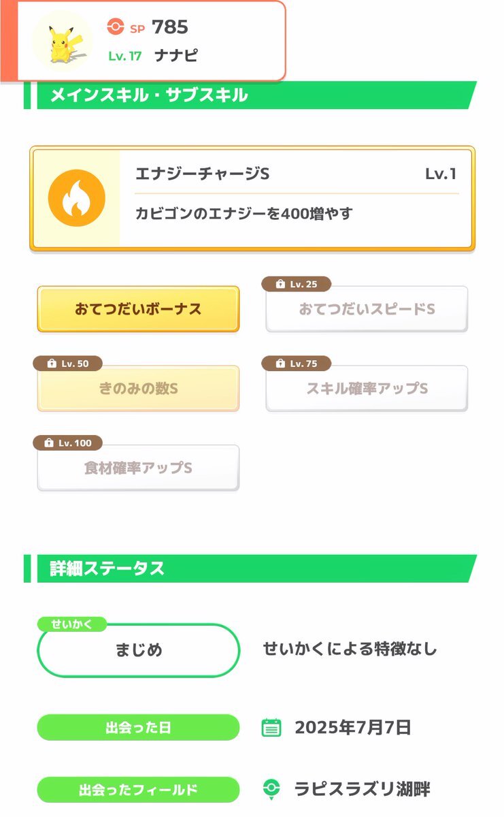Click the 詳細ステータス section header
The width and height of the screenshot is (504, 817).
[250, 568]
